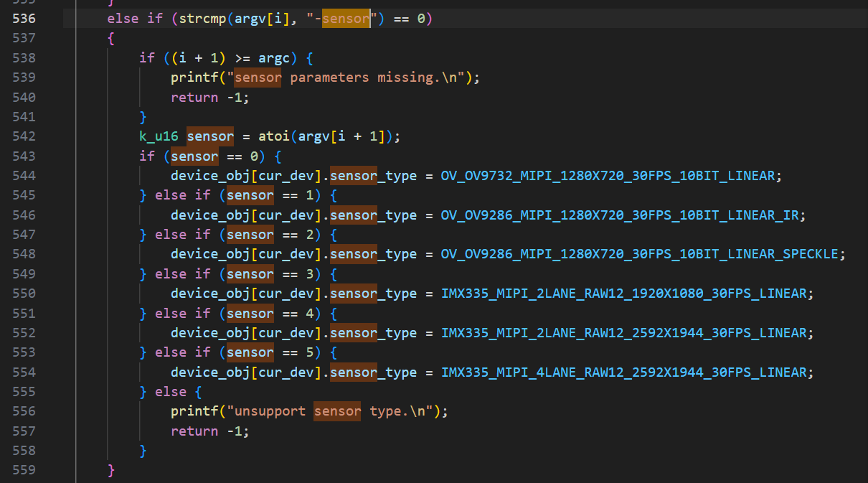This screenshot has height=483, width=868.
Task: Click line number 559 in the gutter
Action: click(24, 470)
